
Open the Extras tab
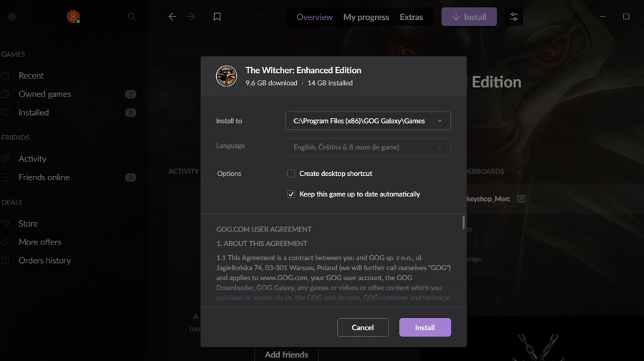411,17
